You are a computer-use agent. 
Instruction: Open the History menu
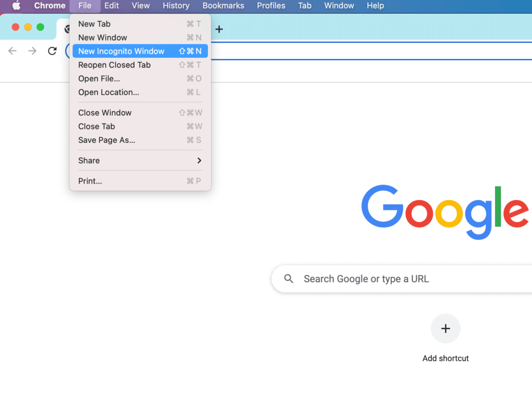click(176, 6)
